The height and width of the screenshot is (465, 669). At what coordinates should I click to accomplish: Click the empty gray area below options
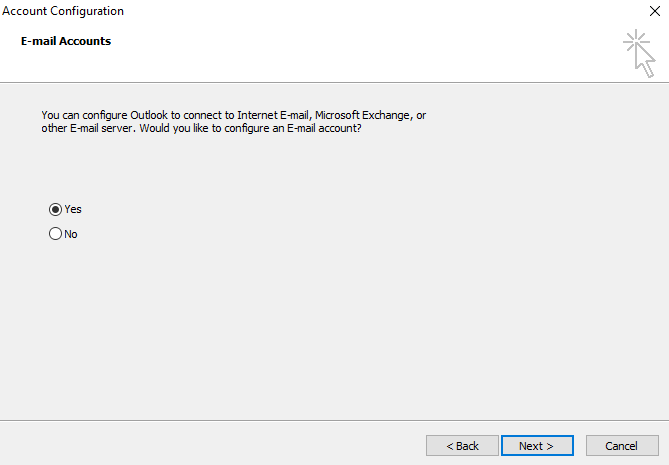click(x=330, y=330)
